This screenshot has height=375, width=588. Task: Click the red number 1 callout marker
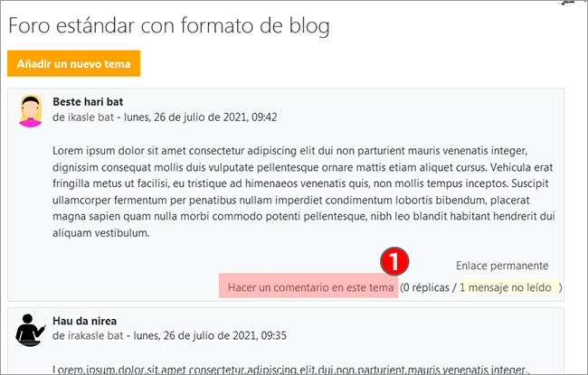pyautogui.click(x=396, y=262)
